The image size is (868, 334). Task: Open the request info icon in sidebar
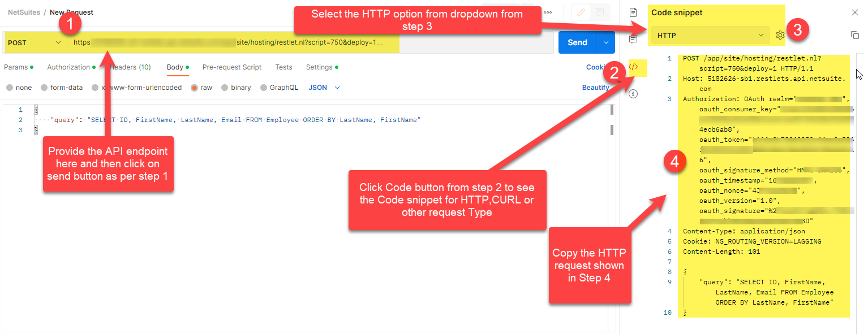(x=633, y=94)
